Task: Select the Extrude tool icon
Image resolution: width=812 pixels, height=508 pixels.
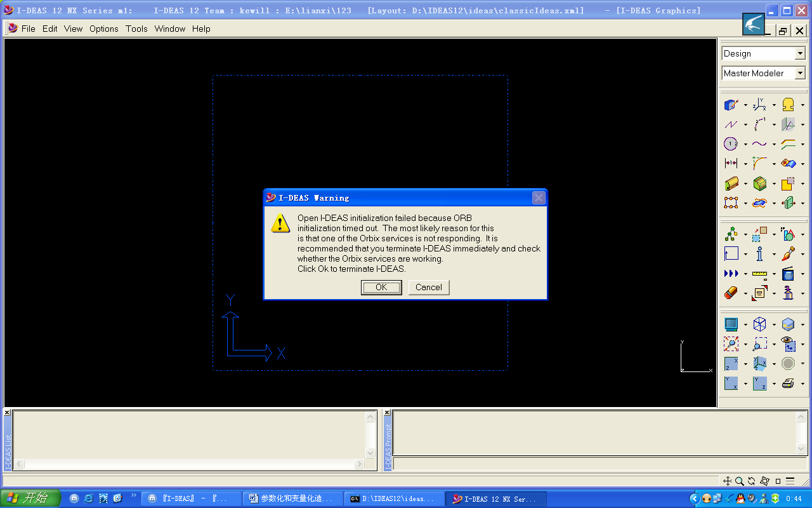Action: click(x=731, y=184)
